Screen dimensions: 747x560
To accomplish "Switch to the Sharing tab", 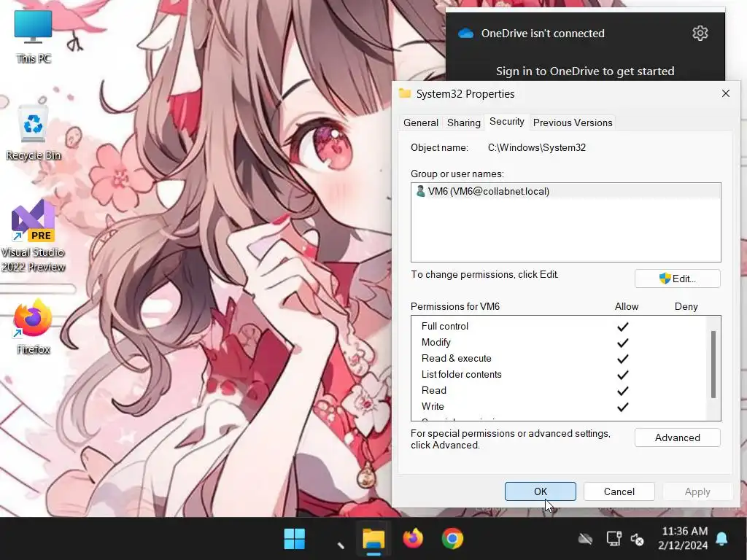I will [x=463, y=122].
